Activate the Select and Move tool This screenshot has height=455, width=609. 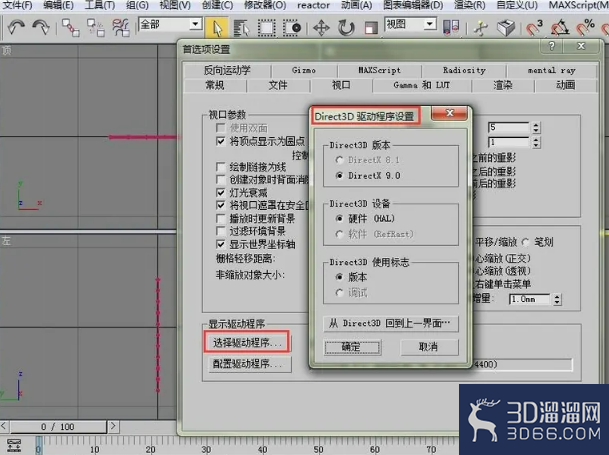tap(322, 28)
